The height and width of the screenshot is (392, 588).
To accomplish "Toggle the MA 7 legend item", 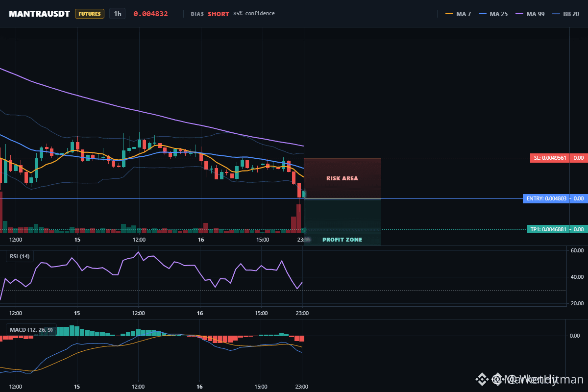I will click(x=458, y=14).
